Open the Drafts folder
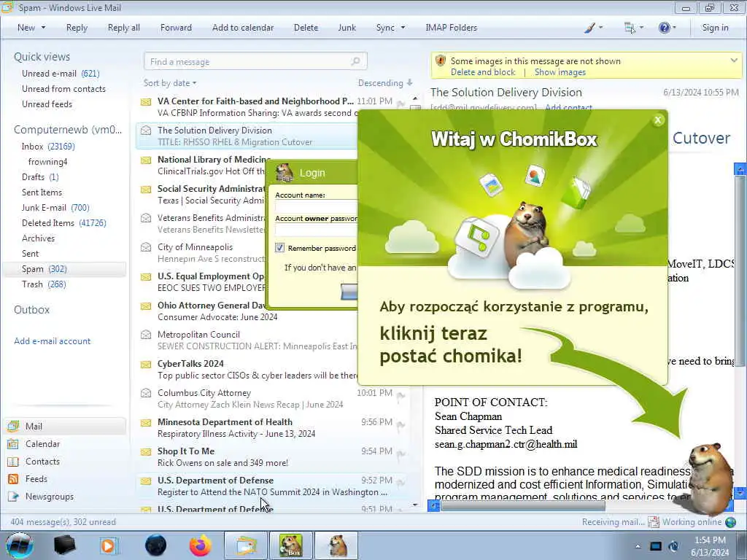Viewport: 747px width, 560px height. click(x=40, y=177)
